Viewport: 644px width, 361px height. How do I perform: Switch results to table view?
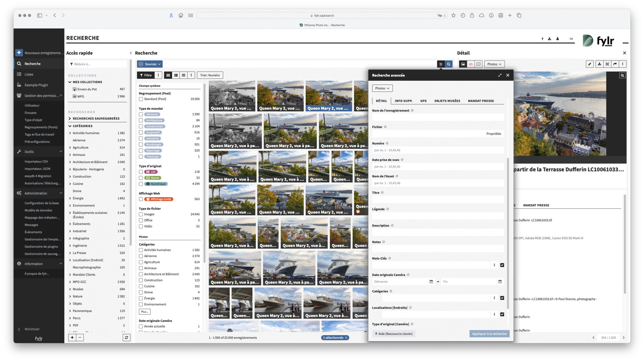click(x=184, y=75)
